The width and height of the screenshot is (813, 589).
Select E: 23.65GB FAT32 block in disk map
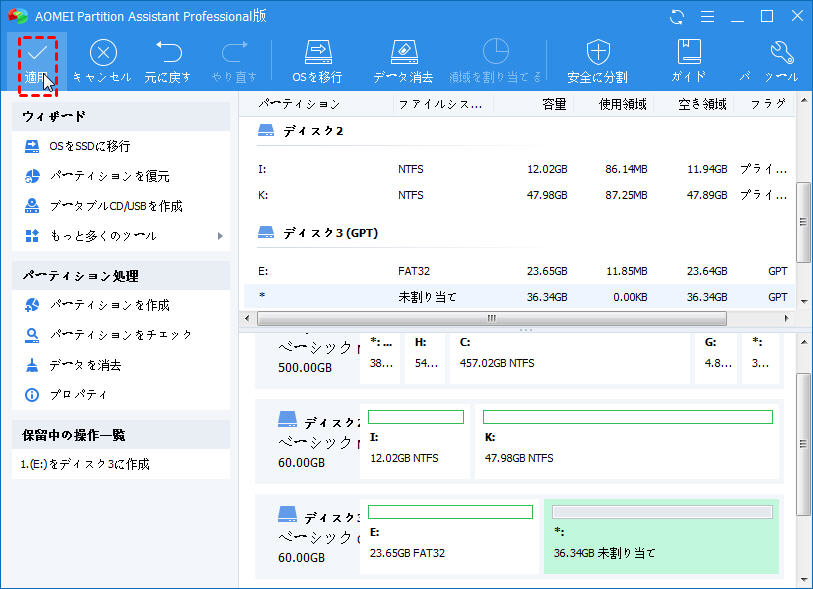click(450, 536)
